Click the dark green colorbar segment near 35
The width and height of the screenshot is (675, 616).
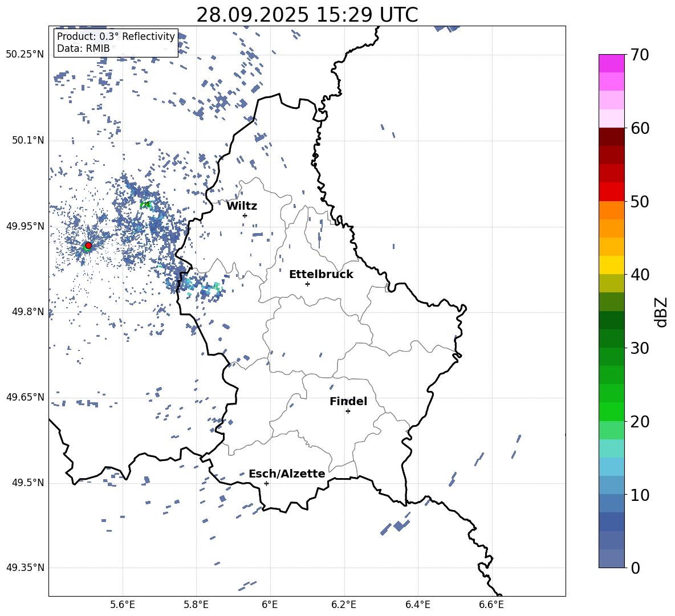(611, 320)
